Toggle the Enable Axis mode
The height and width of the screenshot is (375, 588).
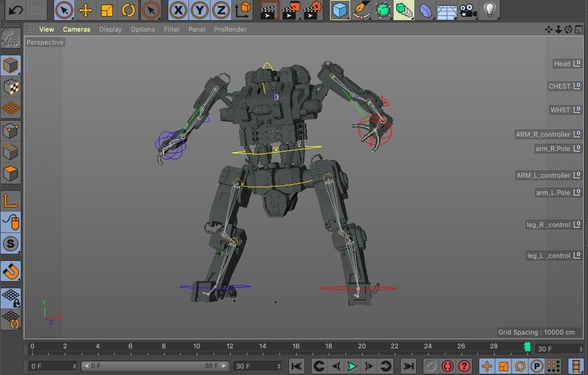[x=11, y=201]
